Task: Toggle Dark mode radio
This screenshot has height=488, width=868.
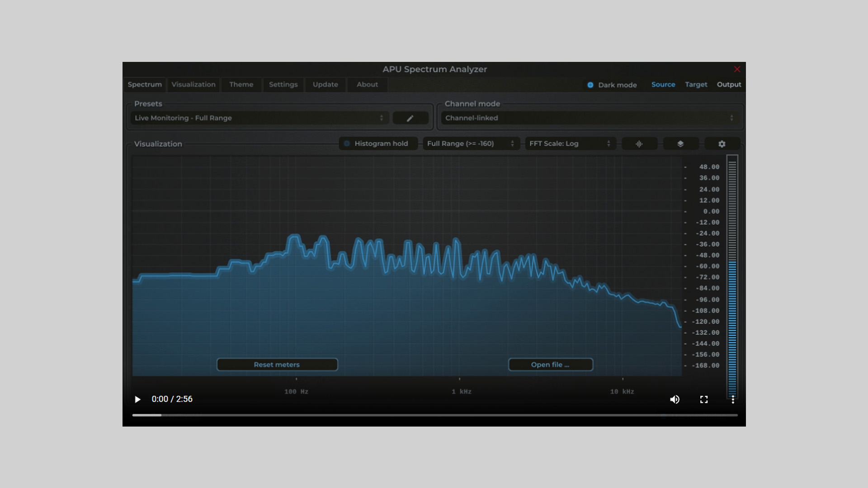Action: (590, 85)
